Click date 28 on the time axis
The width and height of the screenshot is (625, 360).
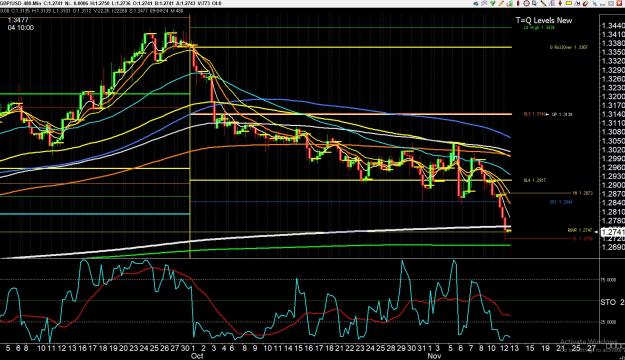point(391,348)
